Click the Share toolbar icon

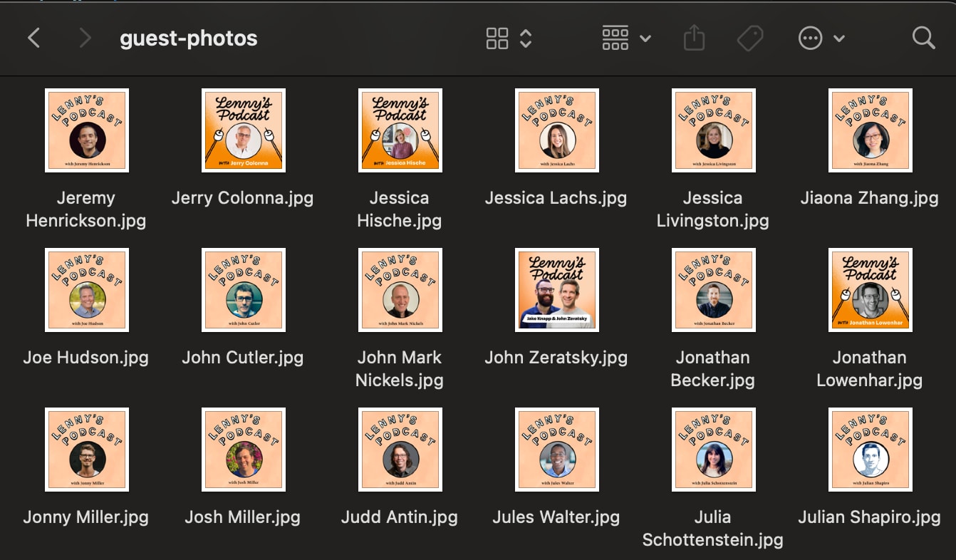694,38
